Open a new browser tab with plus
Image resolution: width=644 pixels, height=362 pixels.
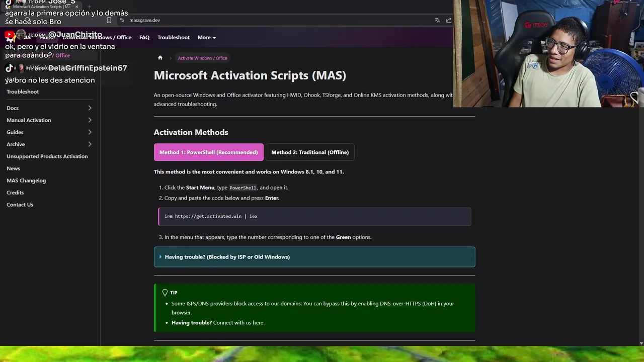click(x=89, y=7)
